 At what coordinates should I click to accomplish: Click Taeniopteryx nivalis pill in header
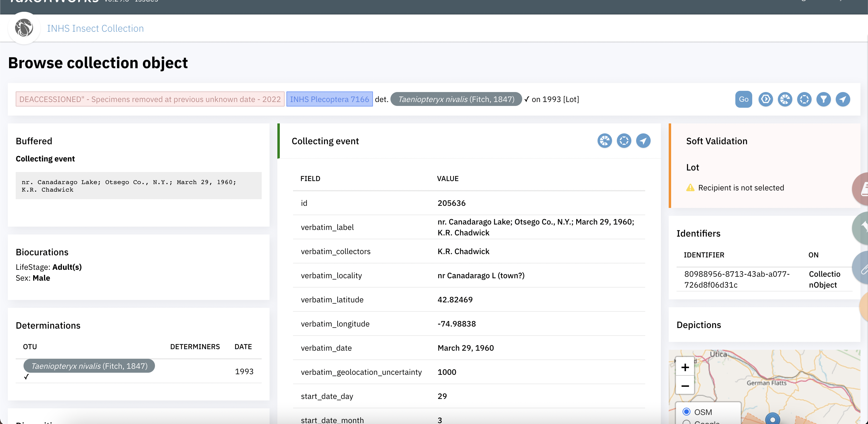pos(456,99)
